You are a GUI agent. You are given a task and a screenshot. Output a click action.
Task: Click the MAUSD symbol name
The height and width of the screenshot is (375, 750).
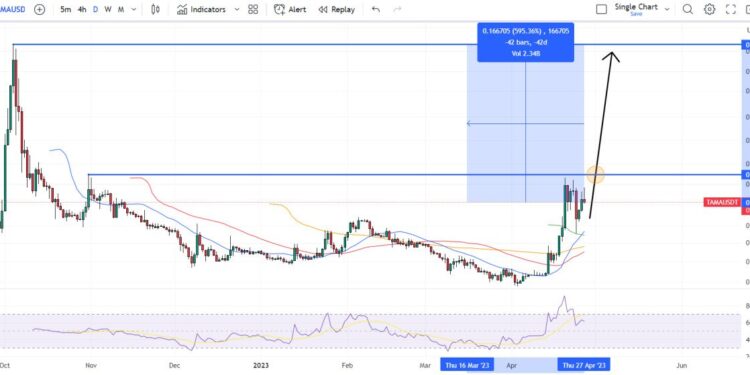tap(13, 10)
